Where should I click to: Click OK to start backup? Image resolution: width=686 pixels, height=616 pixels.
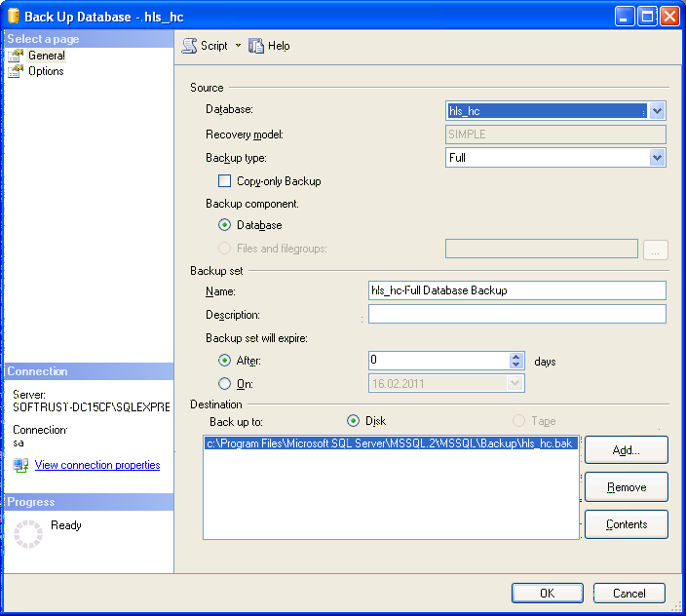[x=547, y=593]
